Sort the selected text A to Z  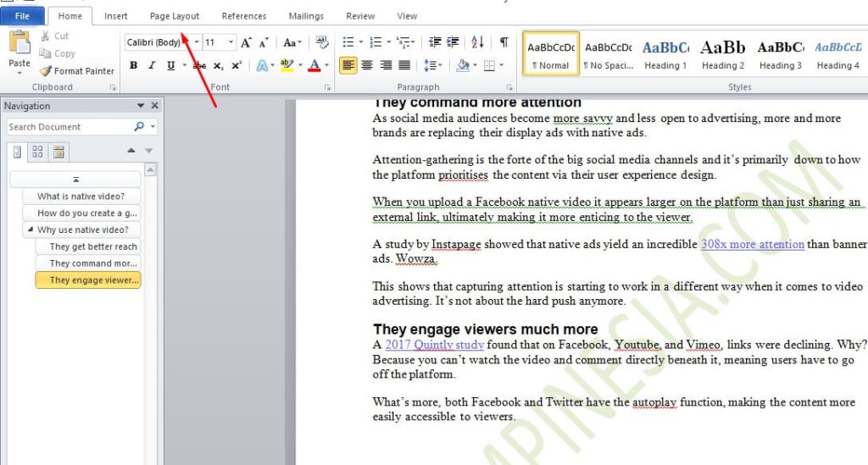(477, 42)
